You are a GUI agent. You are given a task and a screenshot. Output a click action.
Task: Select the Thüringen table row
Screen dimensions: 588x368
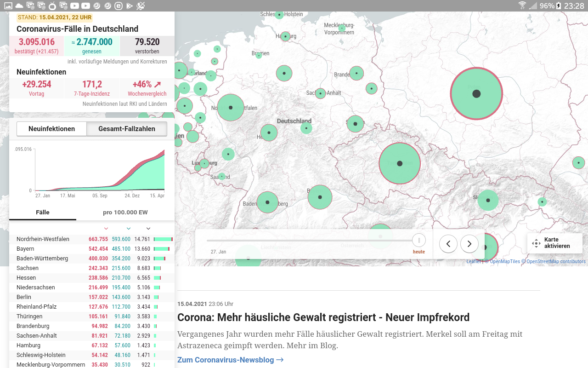tap(92, 316)
